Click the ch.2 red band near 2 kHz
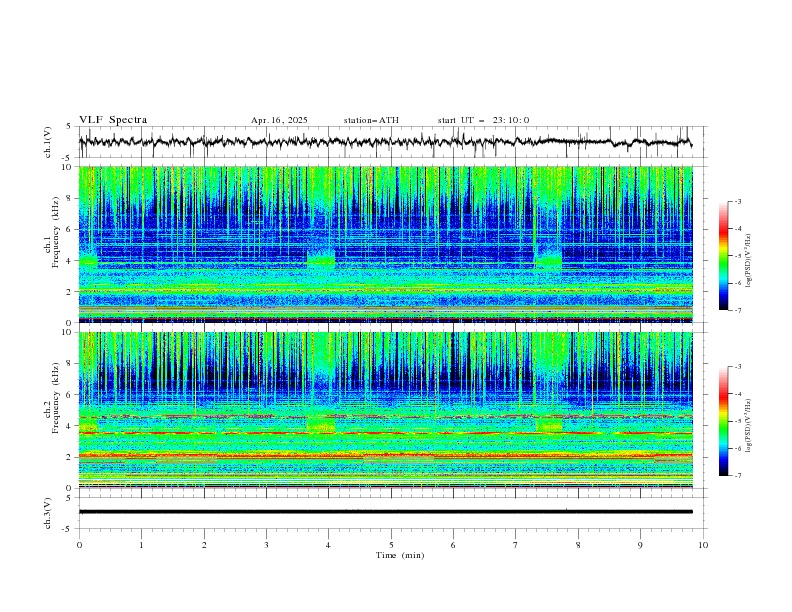Viewport: 792px width, 612px height. (385, 456)
